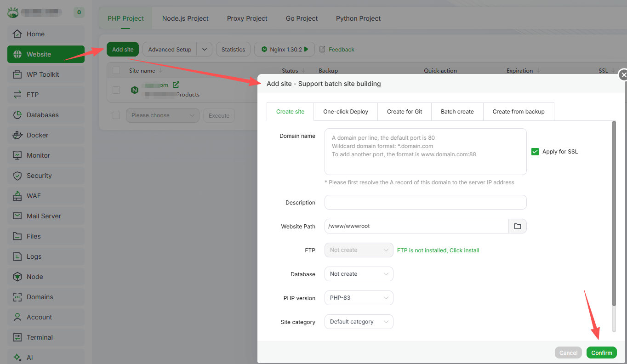Click the dialog vertical scrollbar
This screenshot has height=364, width=627.
point(614,213)
